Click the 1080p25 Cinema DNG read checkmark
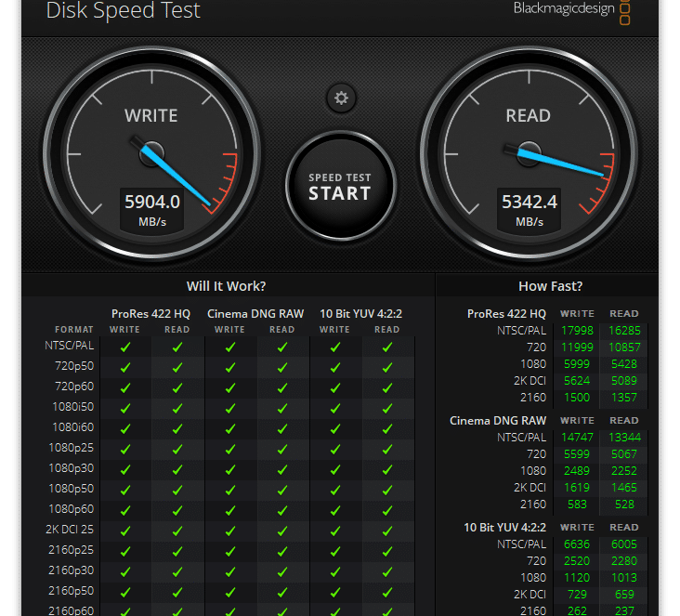Screen dimensions: 680x616 (282, 449)
